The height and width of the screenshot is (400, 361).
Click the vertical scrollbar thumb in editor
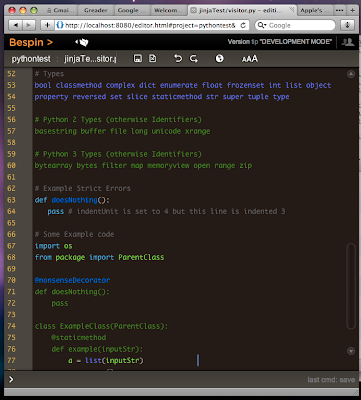click(351, 286)
